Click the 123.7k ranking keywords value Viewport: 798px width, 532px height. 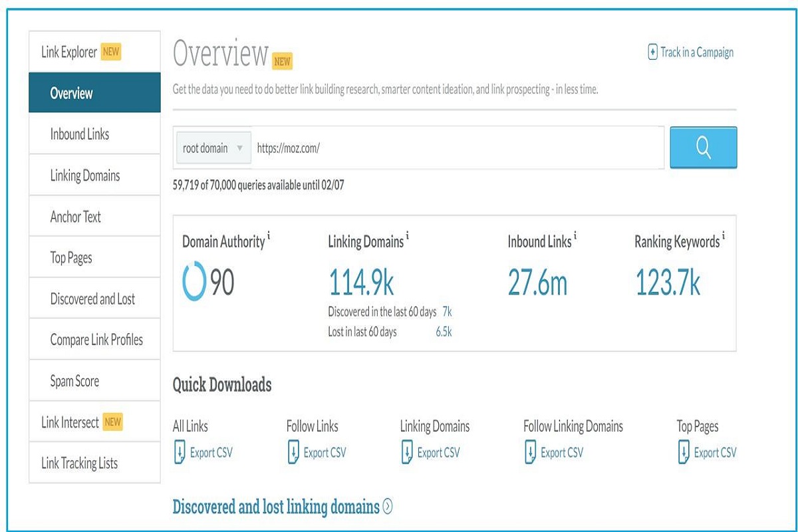(668, 283)
